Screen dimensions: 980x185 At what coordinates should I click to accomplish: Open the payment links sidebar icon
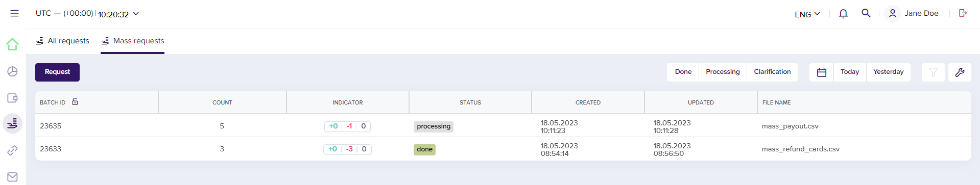12,150
